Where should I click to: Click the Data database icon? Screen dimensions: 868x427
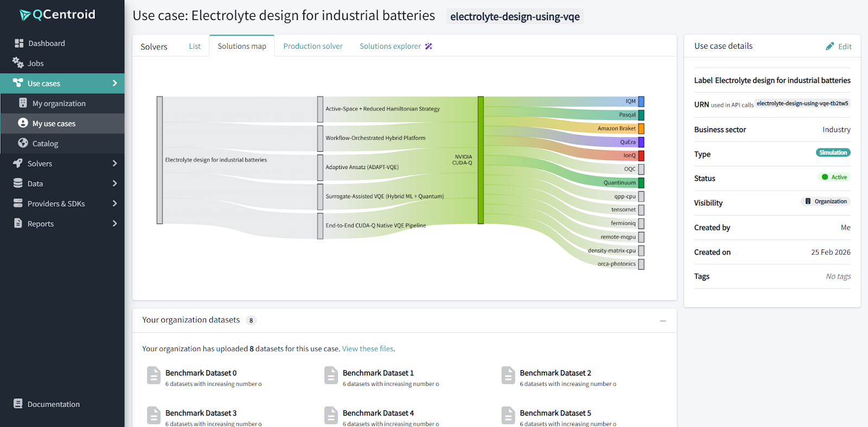pyautogui.click(x=18, y=183)
